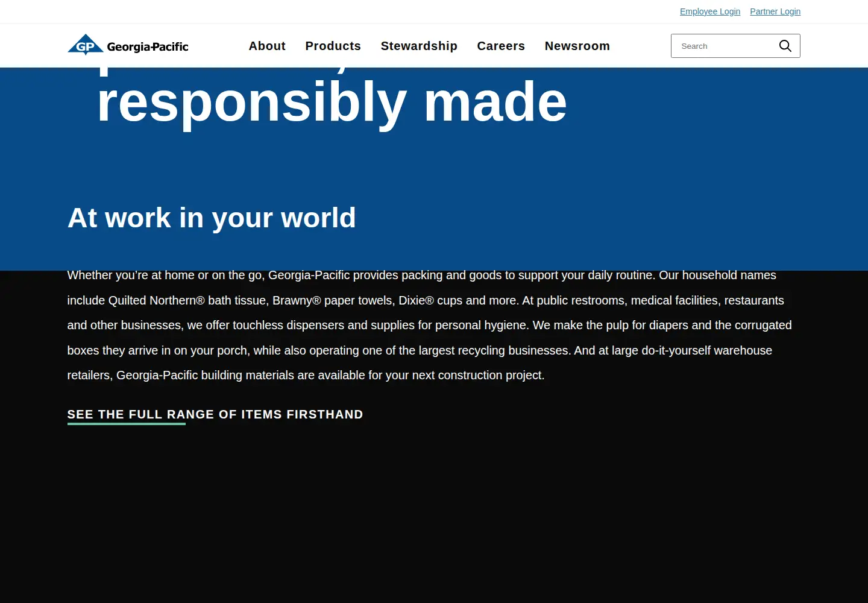Open the Newsroom menu

pyautogui.click(x=577, y=46)
